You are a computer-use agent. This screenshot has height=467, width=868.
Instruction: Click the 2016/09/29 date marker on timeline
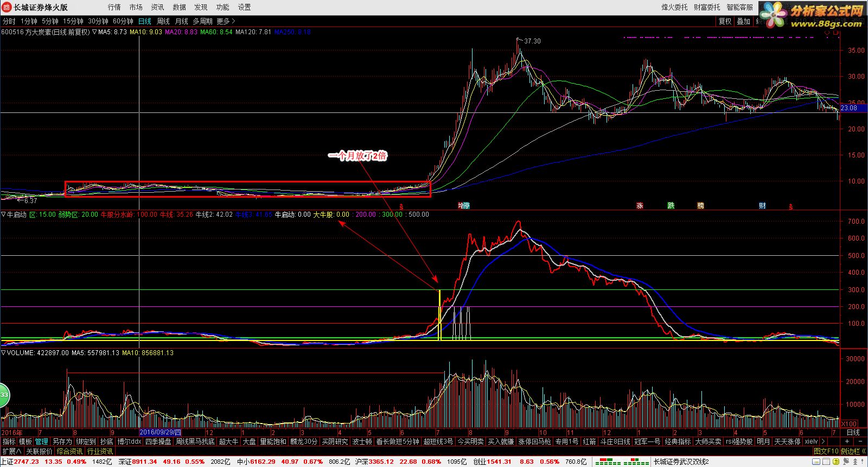(x=160, y=432)
